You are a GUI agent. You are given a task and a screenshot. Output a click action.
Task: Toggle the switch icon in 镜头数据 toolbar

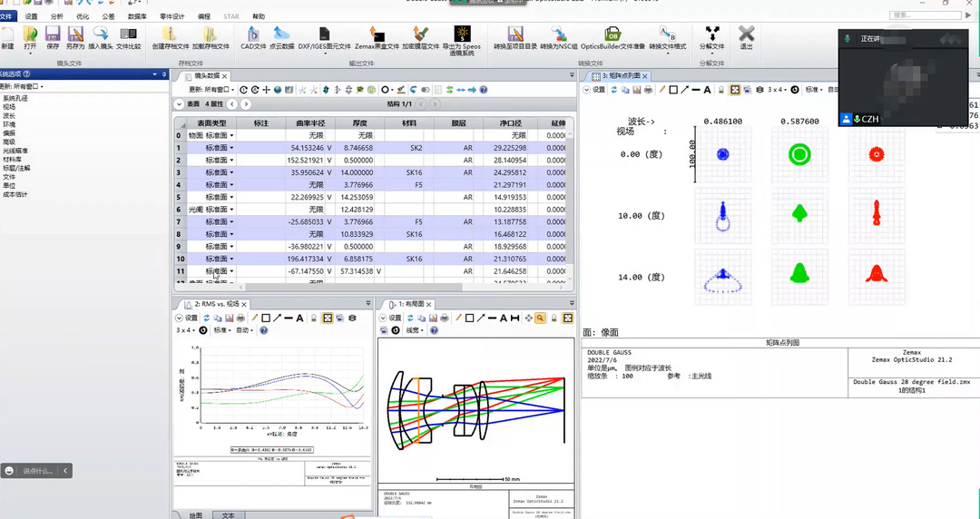point(425,90)
